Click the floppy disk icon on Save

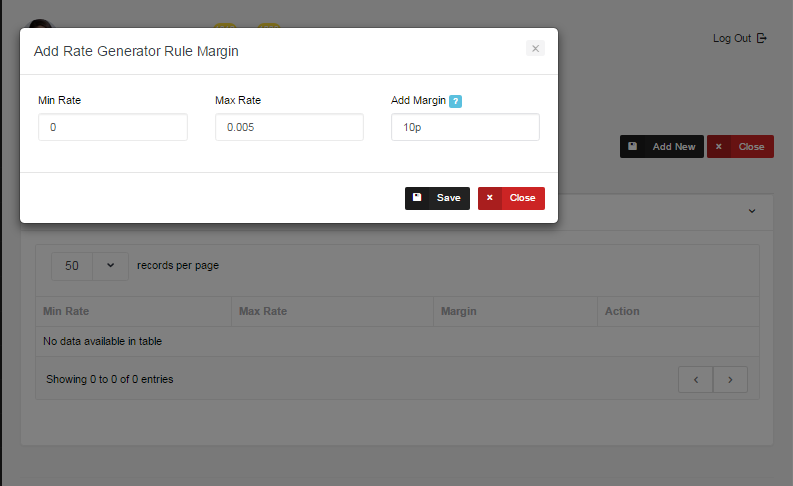(417, 198)
